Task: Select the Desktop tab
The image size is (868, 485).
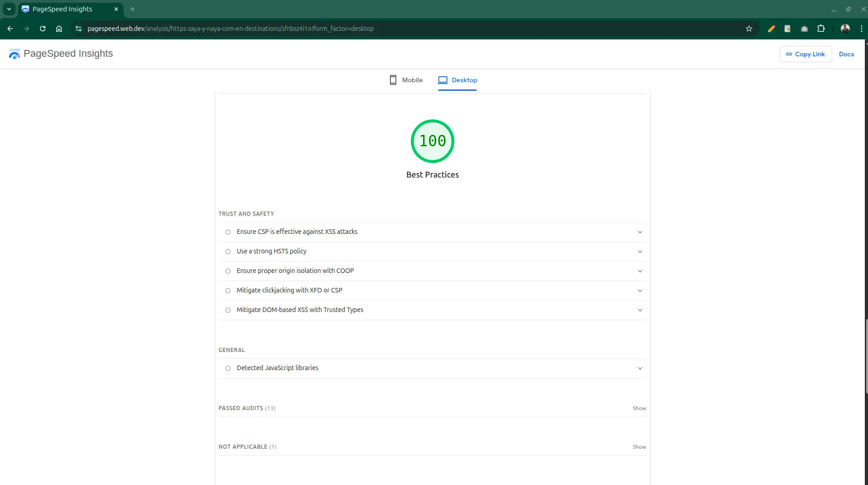Action: [458, 80]
